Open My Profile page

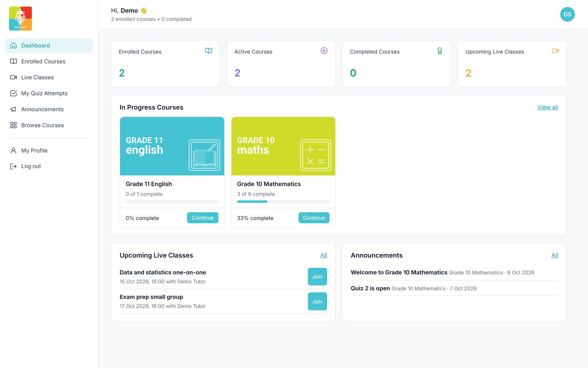coord(49,151)
